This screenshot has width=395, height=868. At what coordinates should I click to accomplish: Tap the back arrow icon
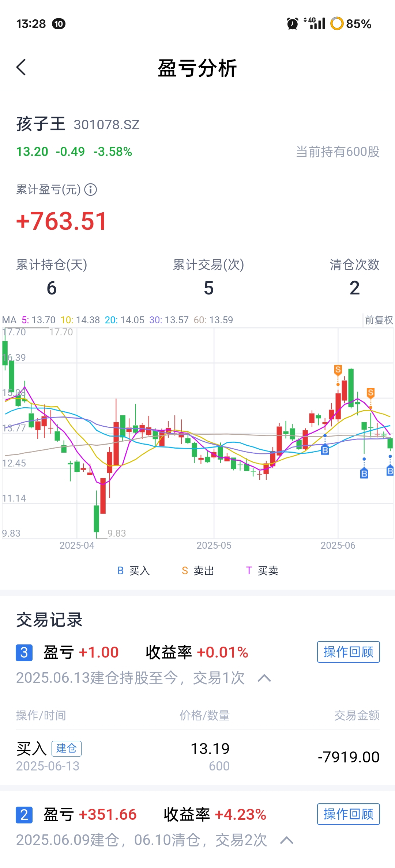(x=21, y=68)
